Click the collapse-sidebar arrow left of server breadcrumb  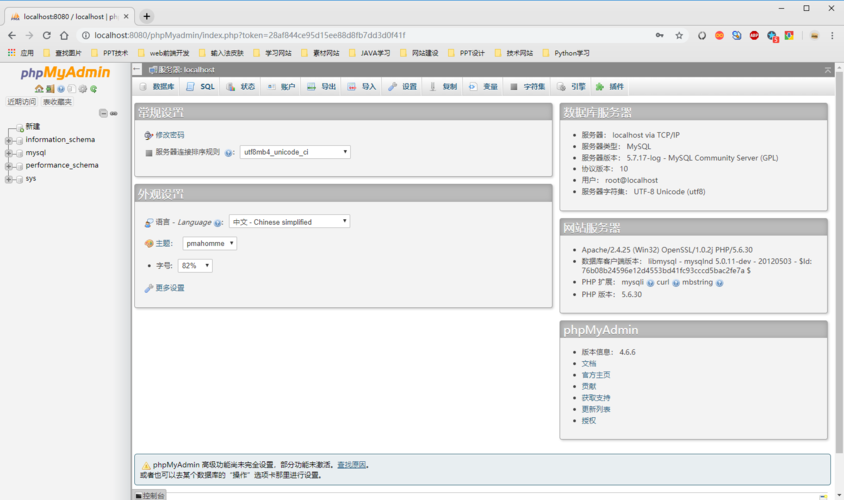pos(137,69)
